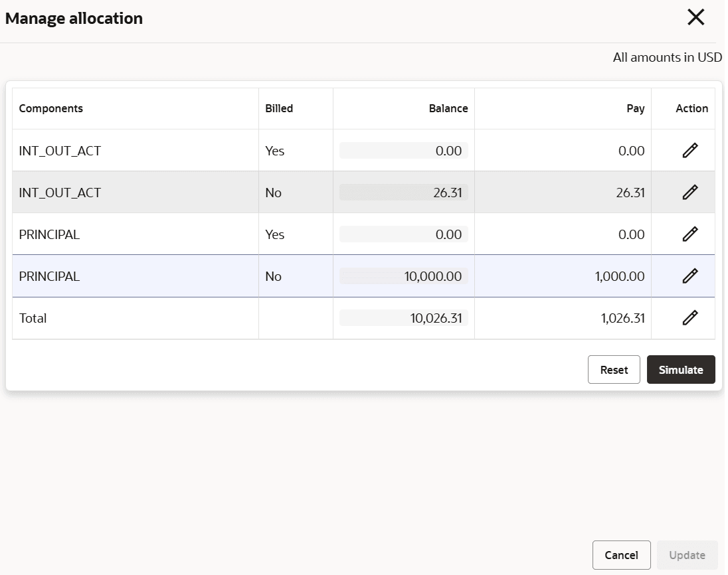Cancel the allocation changes
This screenshot has height=575, width=728.
621,555
